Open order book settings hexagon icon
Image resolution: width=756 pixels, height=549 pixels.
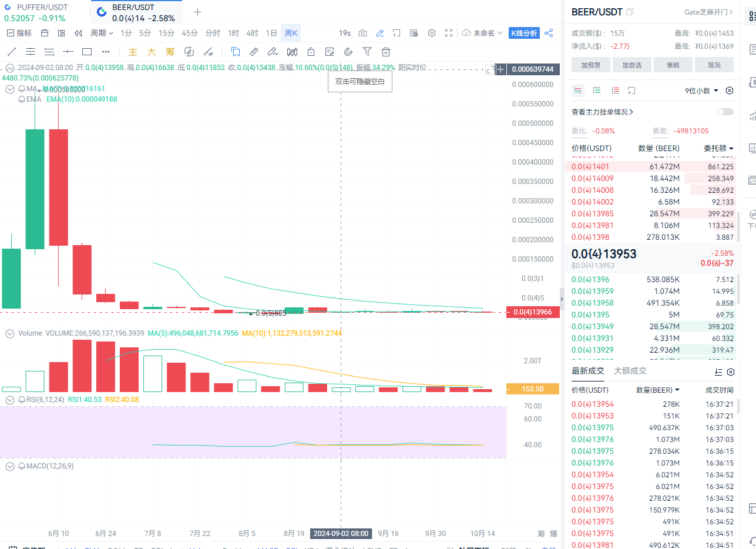click(730, 91)
